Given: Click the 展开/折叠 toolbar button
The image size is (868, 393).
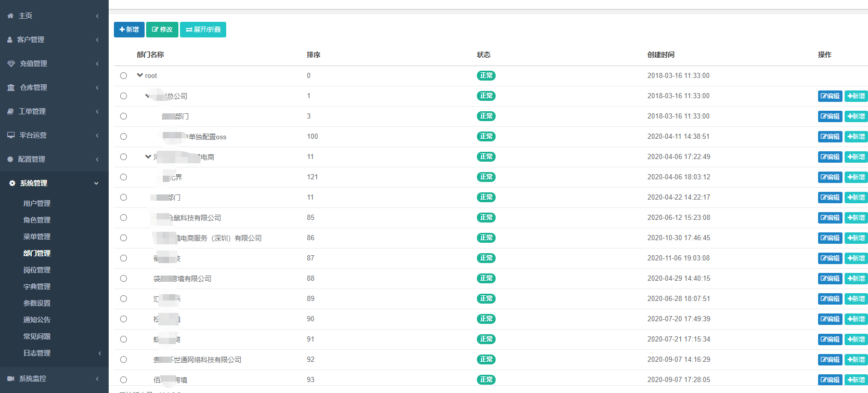Looking at the screenshot, I should (203, 30).
